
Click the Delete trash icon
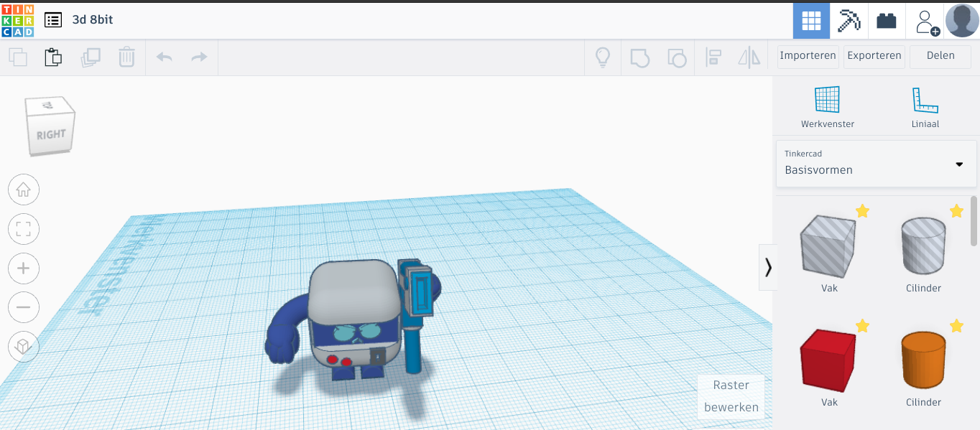click(x=126, y=57)
